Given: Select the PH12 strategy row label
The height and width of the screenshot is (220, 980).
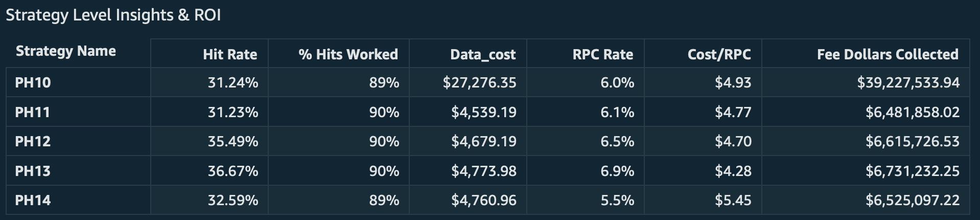Looking at the screenshot, I should coord(33,141).
